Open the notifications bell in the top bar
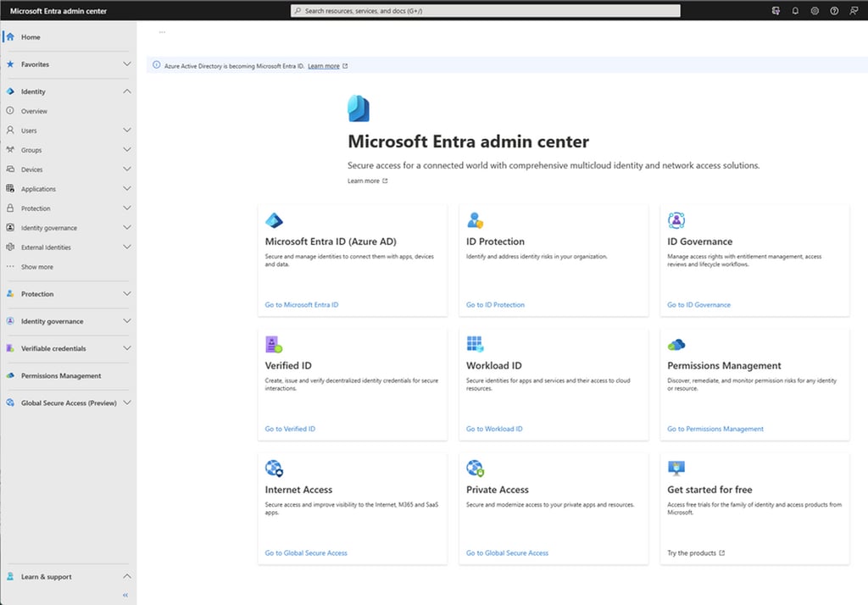The image size is (868, 605). pos(794,10)
